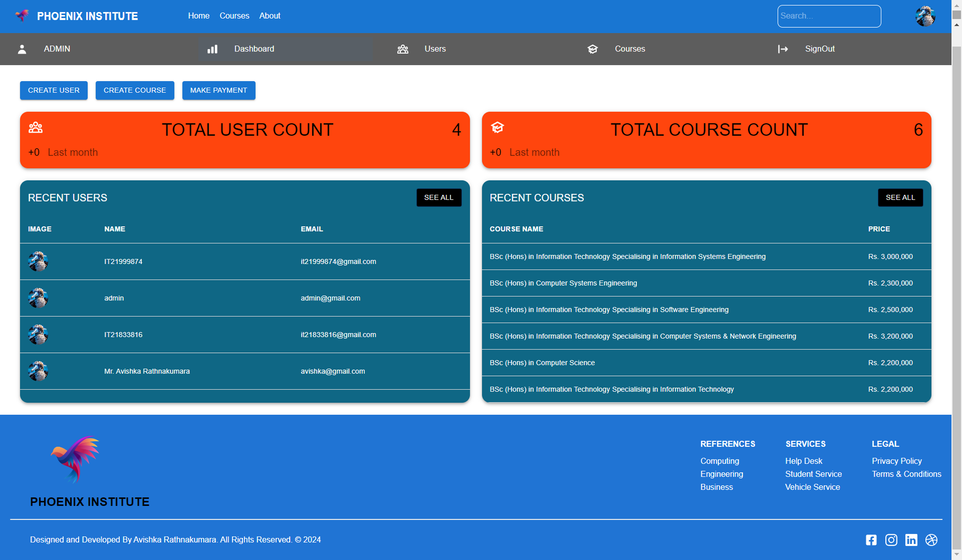Screen dimensions: 962x560
Task: Open the Users section people icon
Action: 403,49
